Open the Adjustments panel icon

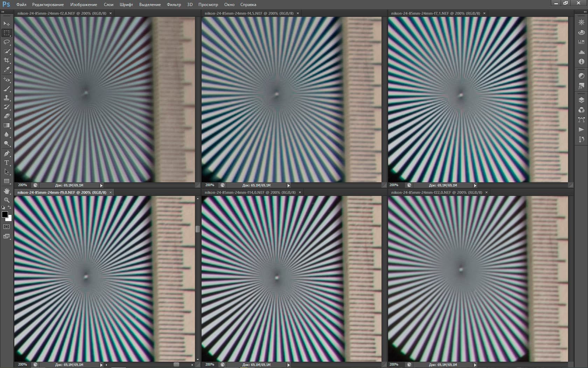pos(581,76)
